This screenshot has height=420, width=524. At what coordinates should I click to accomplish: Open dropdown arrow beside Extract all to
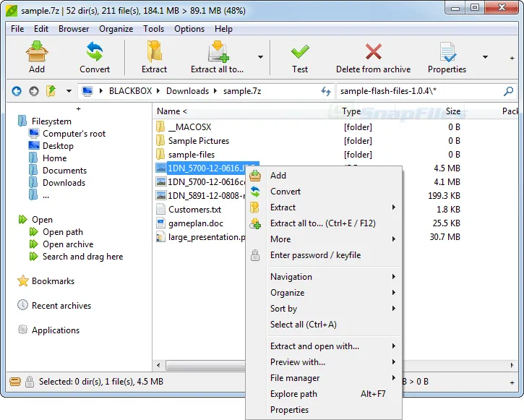pyautogui.click(x=260, y=57)
